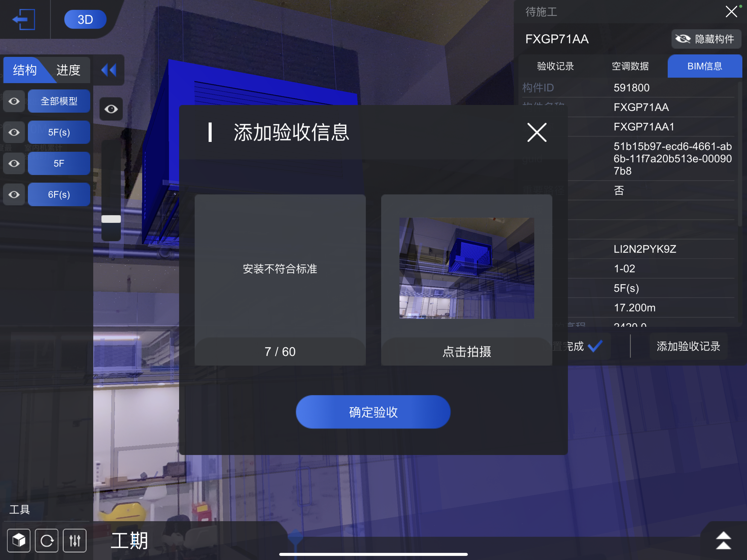
Task: Click the captured model photo thumbnail
Action: coord(467,268)
